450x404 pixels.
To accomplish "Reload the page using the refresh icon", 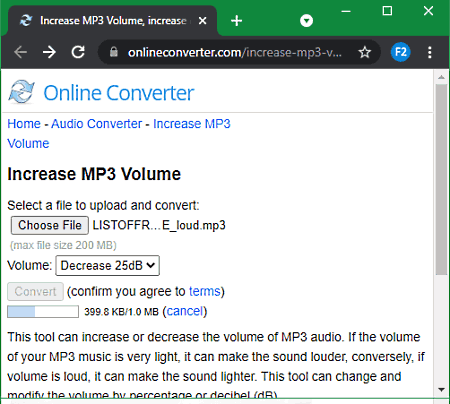I will 78,52.
